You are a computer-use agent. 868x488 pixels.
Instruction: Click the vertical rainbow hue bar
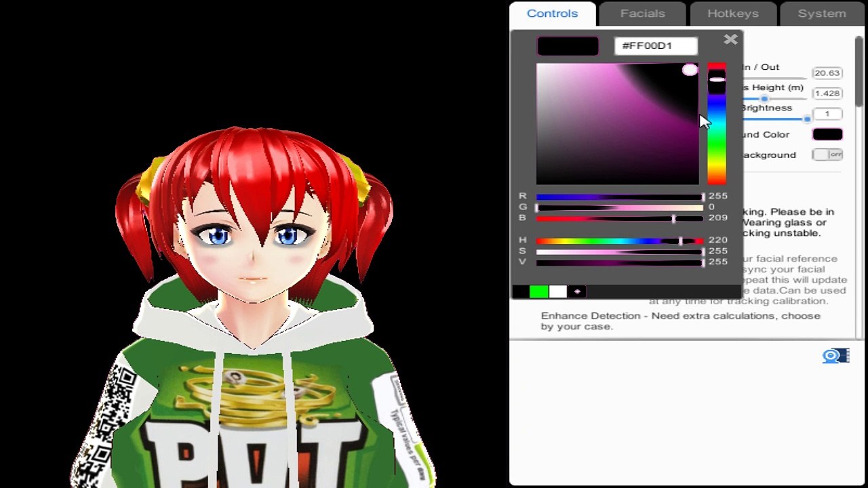point(716,123)
